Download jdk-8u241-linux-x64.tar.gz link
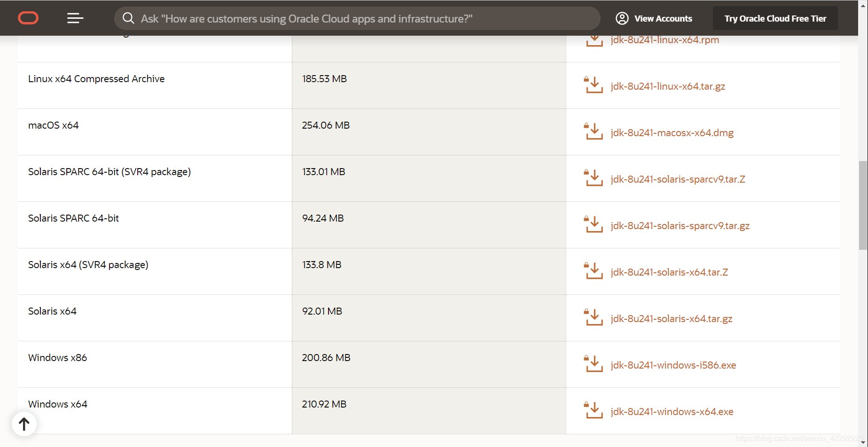 (x=668, y=86)
